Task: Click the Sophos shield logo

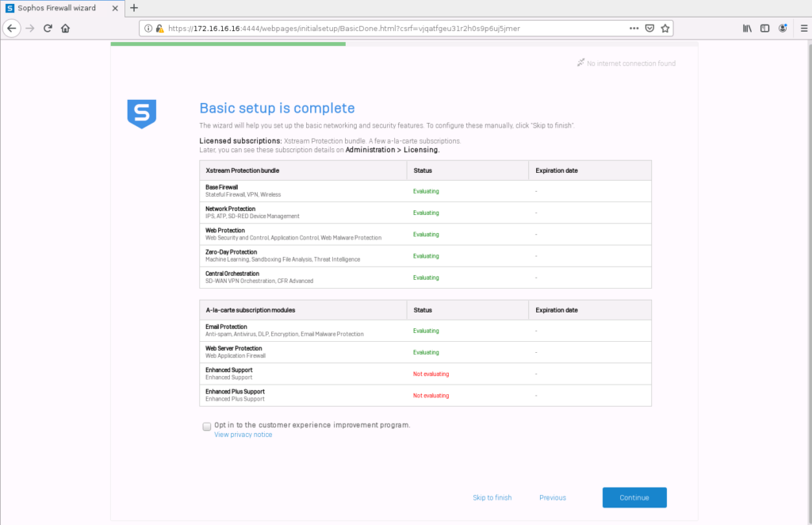Action: (x=142, y=114)
